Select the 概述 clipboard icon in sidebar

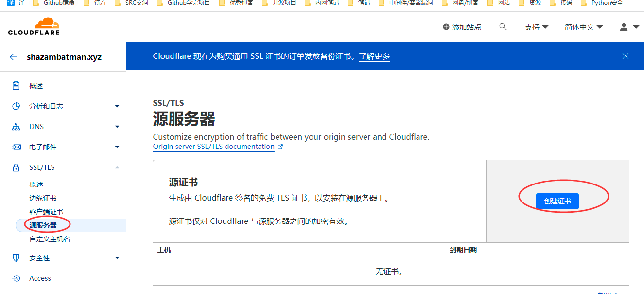click(16, 86)
